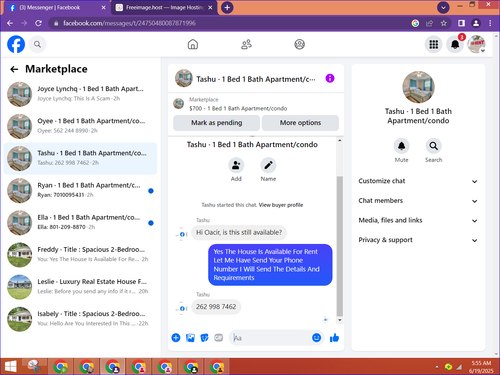Click the taskbar clock showing 5:55 AM
500x375 pixels.
coord(481,367)
